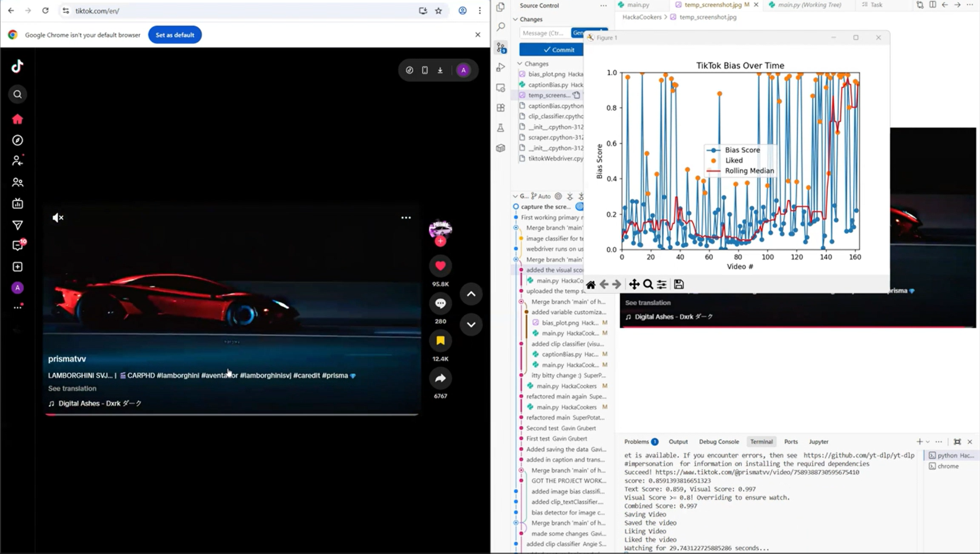Reset the plot view with the home icon
Screen dimensions: 980x554
click(590, 285)
